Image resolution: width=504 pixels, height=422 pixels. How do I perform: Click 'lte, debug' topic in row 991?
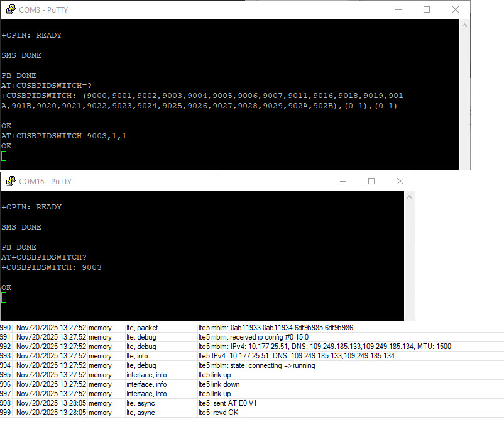pyautogui.click(x=141, y=337)
